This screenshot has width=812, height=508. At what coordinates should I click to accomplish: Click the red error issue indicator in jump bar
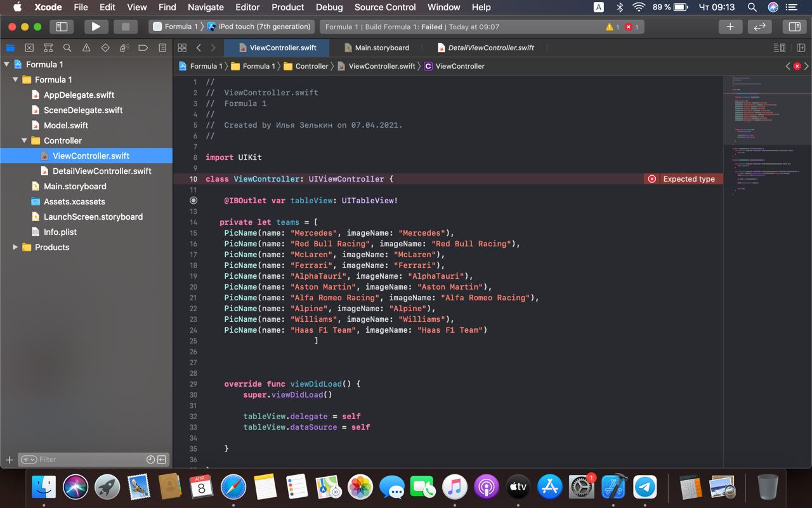pos(797,66)
